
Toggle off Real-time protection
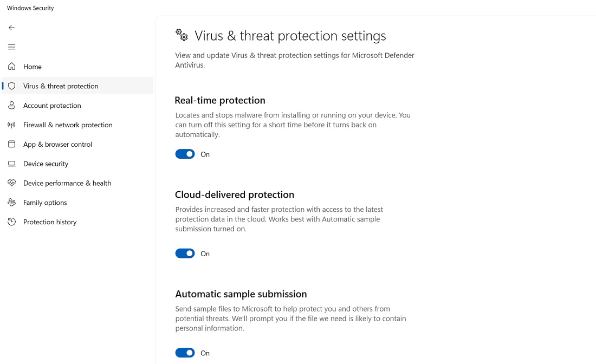pos(185,154)
